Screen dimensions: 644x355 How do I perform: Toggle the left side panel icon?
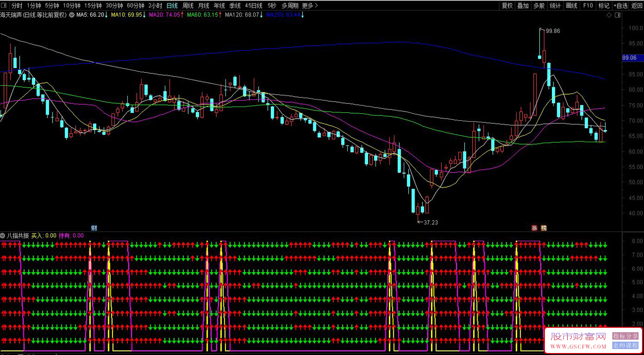point(4,5)
